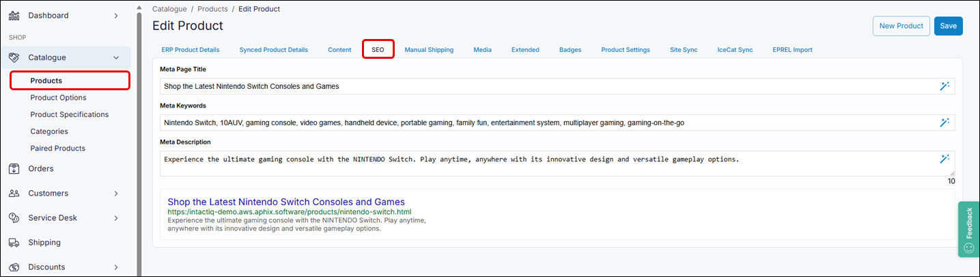
Task: Click magic wand beside Meta Page Title
Action: click(x=944, y=86)
